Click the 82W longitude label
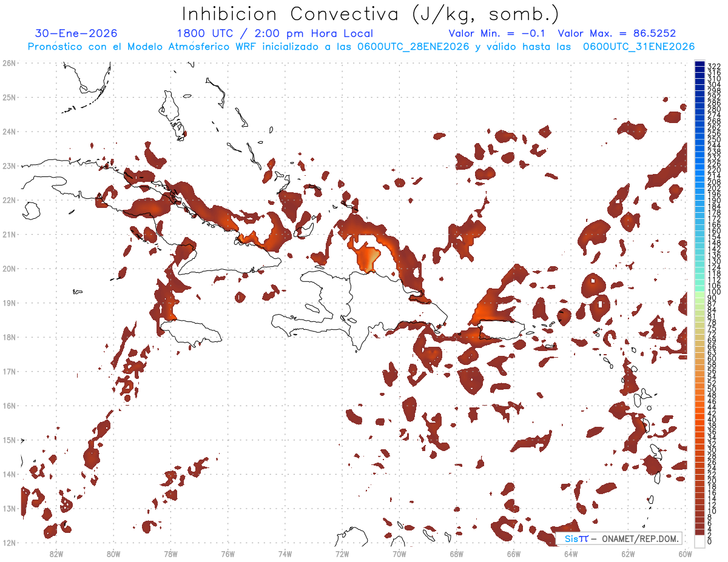Viewport: 728px width, 562px height. [56, 553]
